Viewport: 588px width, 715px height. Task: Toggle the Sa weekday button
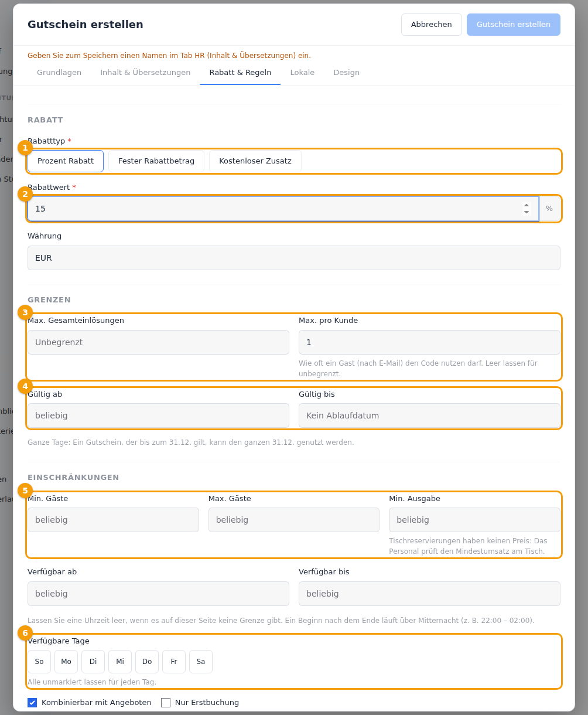point(201,662)
